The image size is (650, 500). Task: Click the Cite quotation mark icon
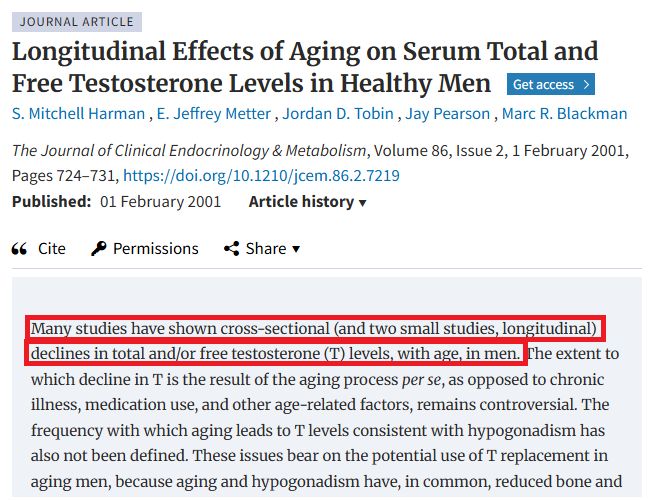19,249
